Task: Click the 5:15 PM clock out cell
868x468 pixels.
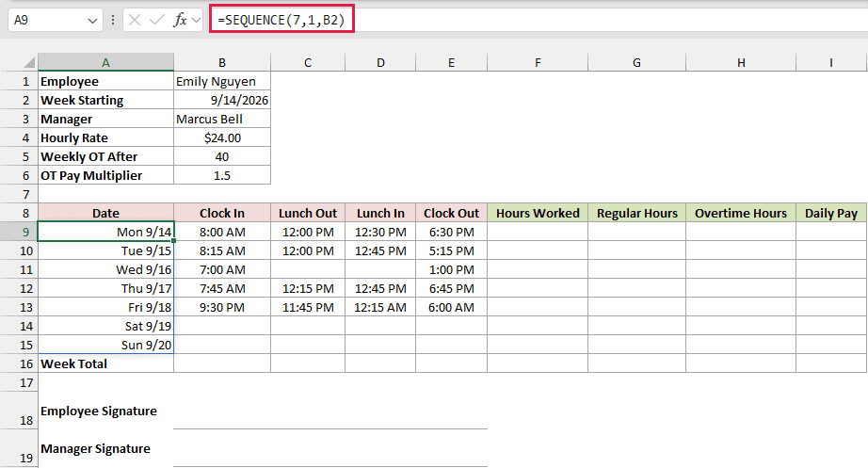Action: click(451, 250)
